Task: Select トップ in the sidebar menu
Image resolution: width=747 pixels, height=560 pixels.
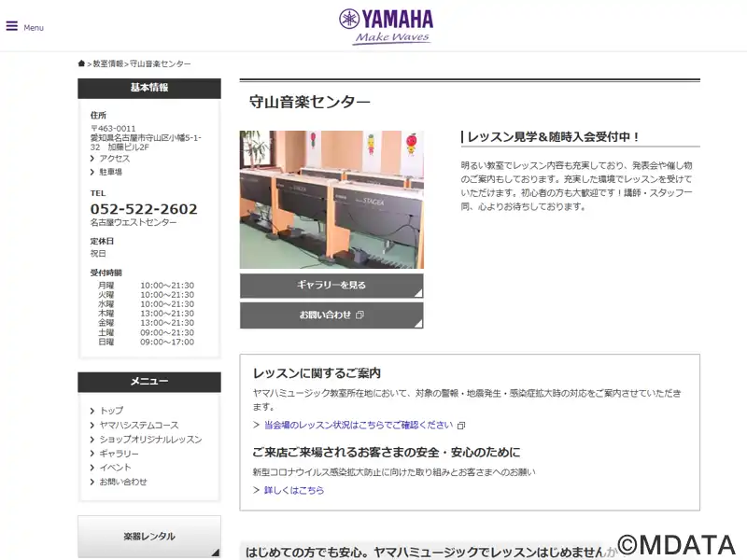Action: pyautogui.click(x=111, y=411)
